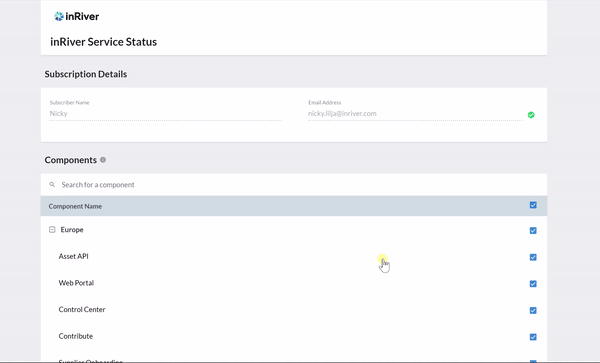Click the Components info icon
This screenshot has width=600, height=363.
(x=103, y=160)
